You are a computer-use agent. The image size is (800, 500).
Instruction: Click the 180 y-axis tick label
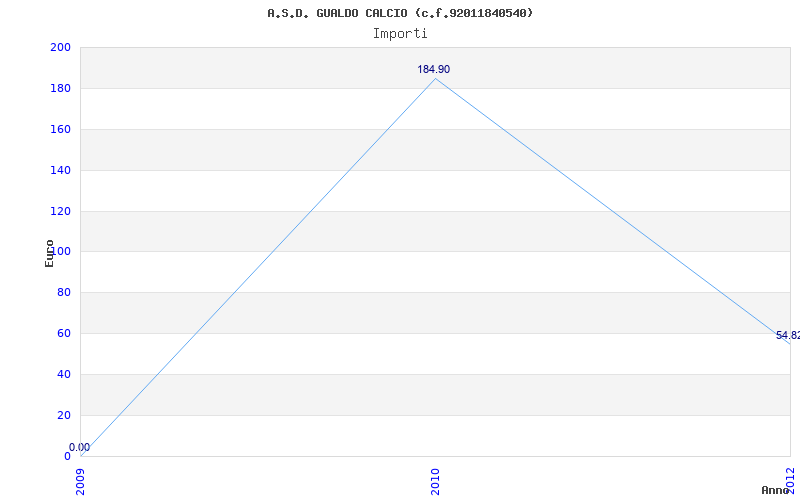click(60, 88)
